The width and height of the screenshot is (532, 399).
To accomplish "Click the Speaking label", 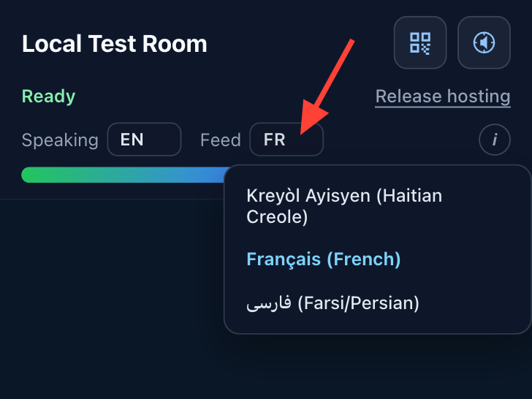I will click(x=60, y=140).
